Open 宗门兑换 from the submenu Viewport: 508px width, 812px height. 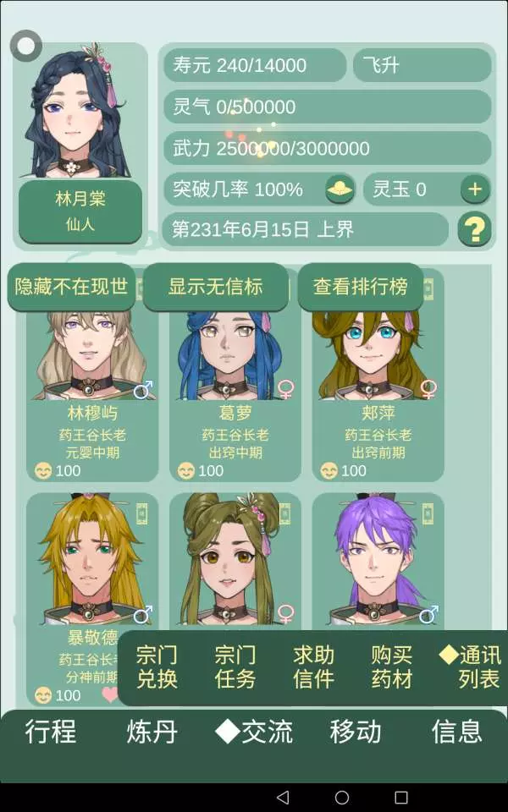tap(157, 667)
